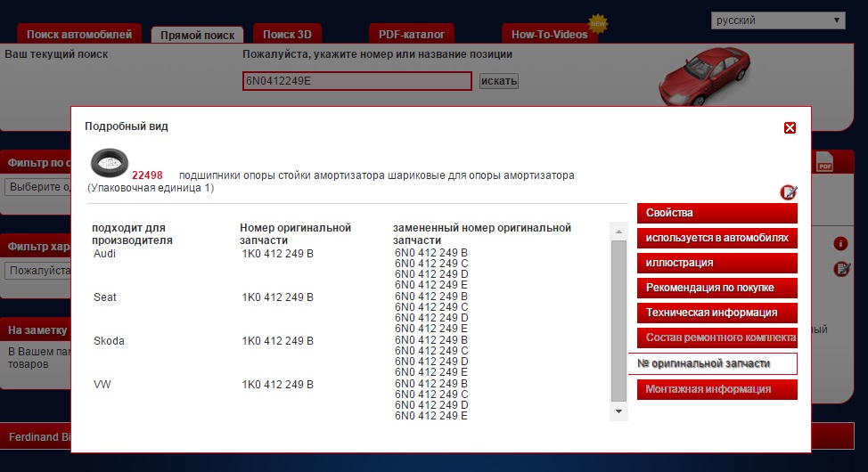
Task: Switch to the Поиск 3D tab
Action: pos(287,35)
